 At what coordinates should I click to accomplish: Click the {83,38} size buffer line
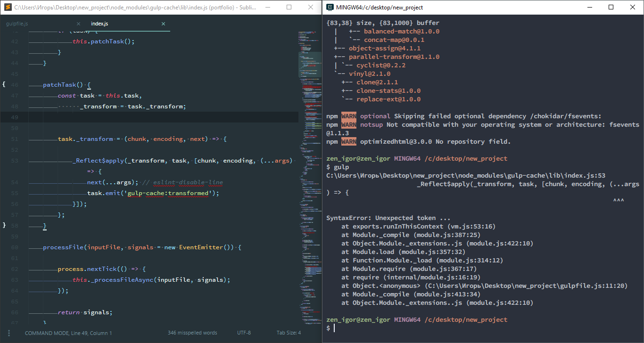click(383, 23)
